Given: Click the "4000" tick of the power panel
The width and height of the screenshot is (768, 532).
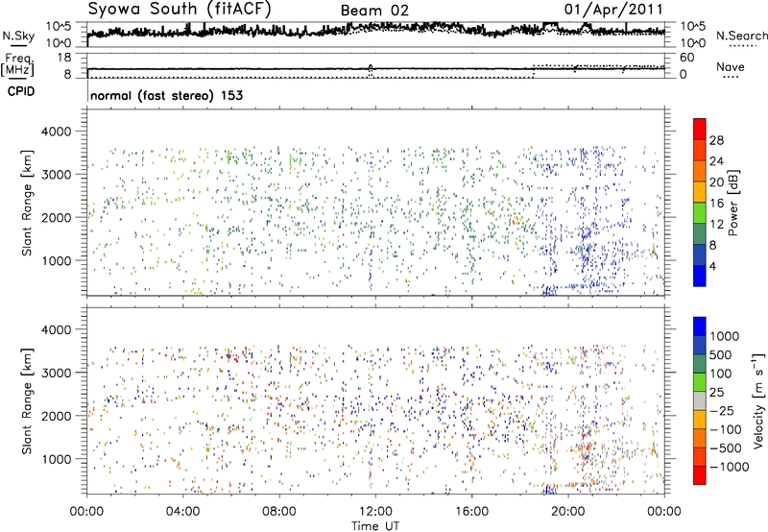Looking at the screenshot, I should [57, 132].
